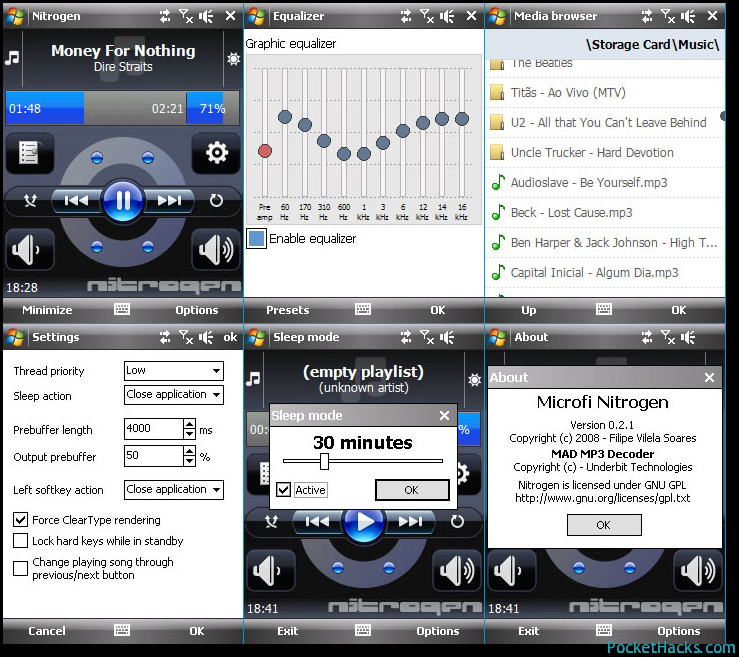Select Capital Inicial - Algum Dia.mp3
This screenshot has height=657, width=739.
[x=605, y=272]
